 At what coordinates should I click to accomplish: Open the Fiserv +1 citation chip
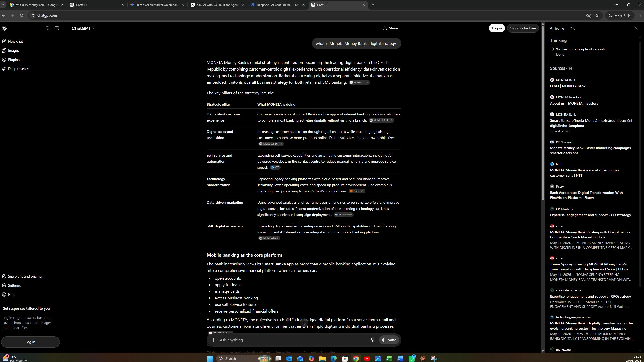click(x=357, y=191)
